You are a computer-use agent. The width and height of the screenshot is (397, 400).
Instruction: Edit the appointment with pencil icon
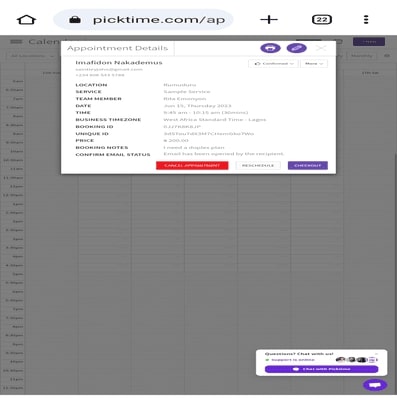(x=296, y=48)
